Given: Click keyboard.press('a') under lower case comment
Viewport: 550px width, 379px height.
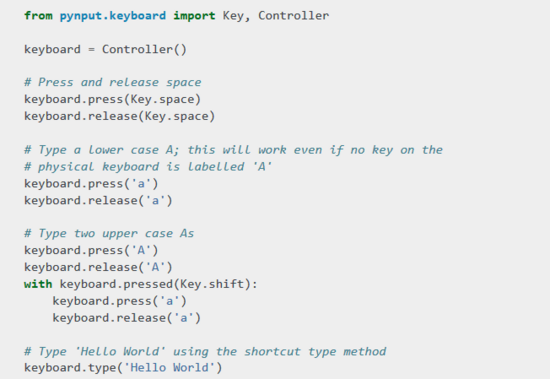Looking at the screenshot, I should click(x=91, y=184).
